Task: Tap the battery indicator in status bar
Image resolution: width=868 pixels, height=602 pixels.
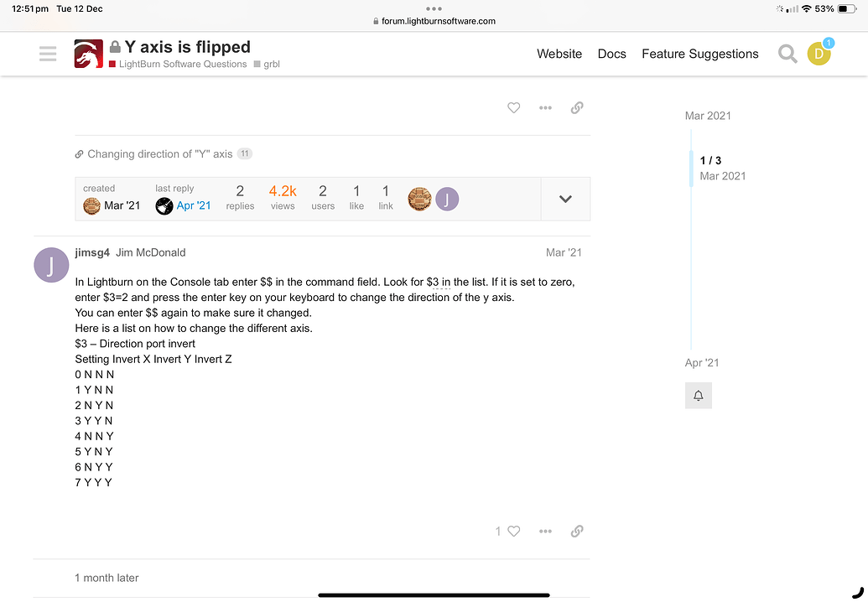Action: (847, 9)
